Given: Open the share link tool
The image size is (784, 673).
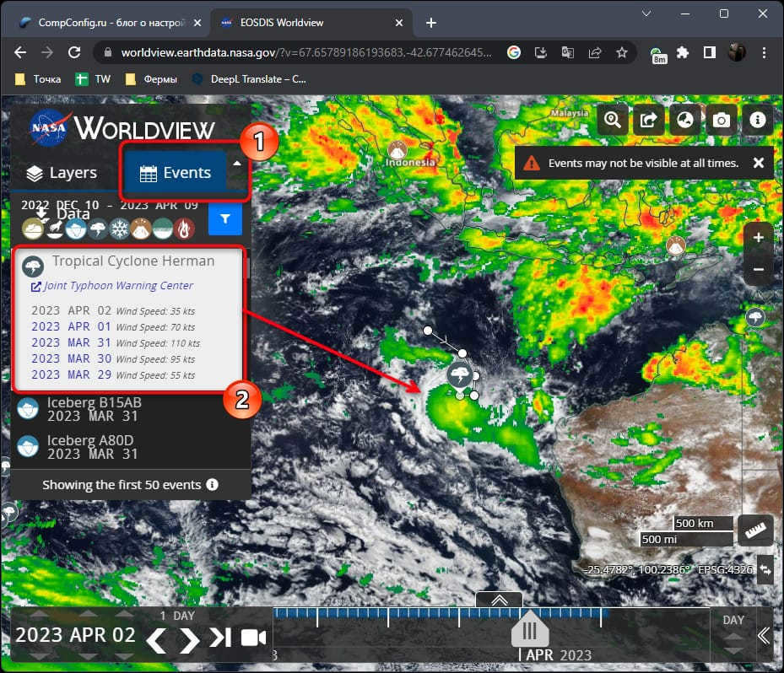Looking at the screenshot, I should [648, 120].
